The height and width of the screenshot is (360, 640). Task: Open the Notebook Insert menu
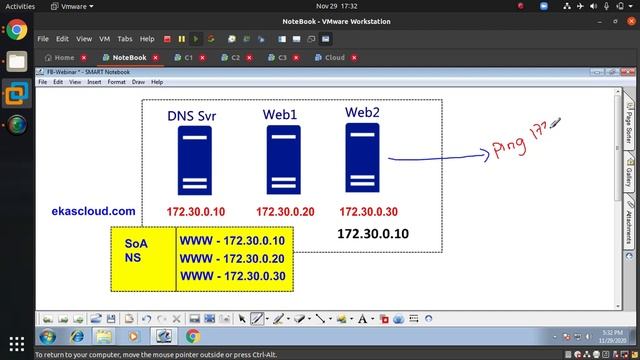[94, 82]
